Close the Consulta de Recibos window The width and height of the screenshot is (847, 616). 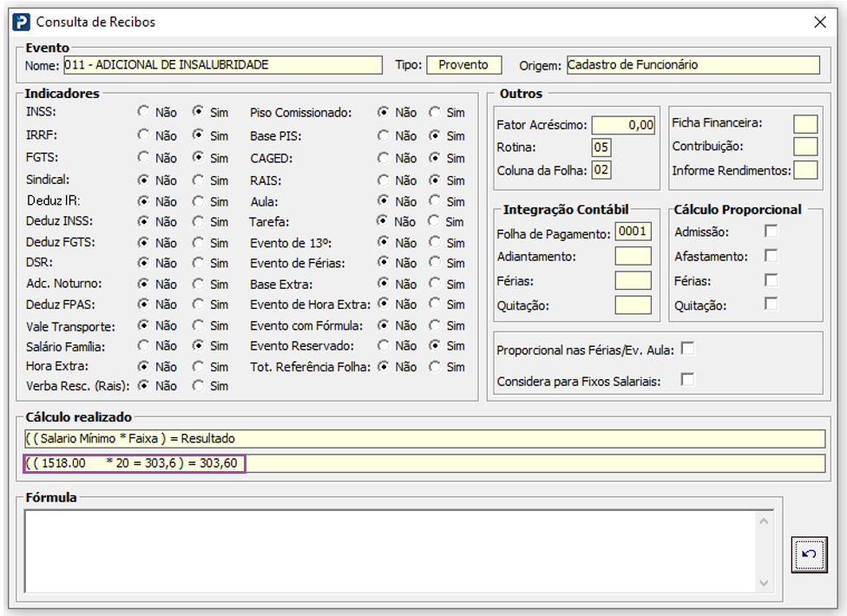pos(819,23)
